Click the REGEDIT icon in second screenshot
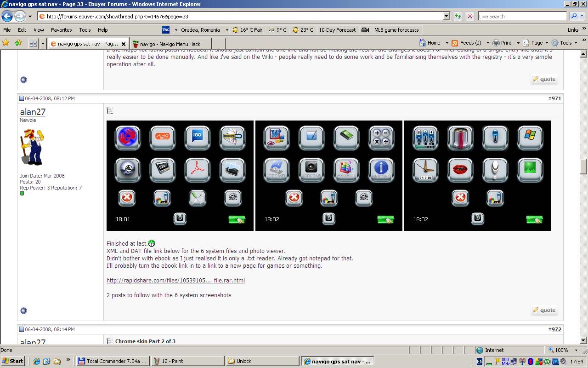The image size is (588, 368). (346, 170)
